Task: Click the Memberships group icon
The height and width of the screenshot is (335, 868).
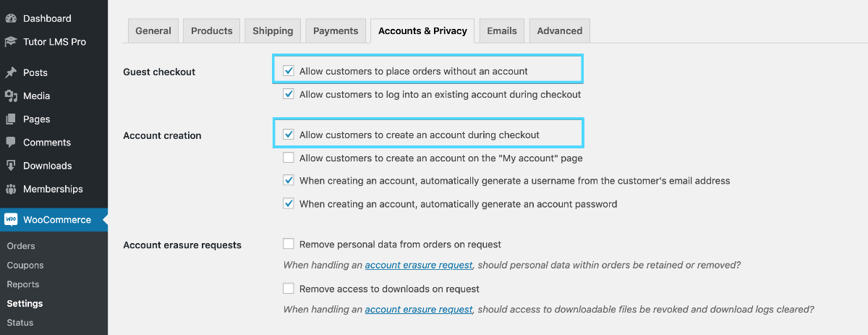Action: tap(11, 189)
